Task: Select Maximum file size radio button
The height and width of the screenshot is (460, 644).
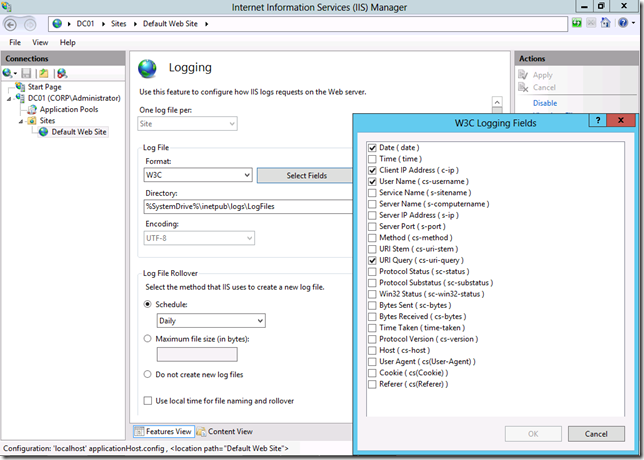Action: click(147, 339)
